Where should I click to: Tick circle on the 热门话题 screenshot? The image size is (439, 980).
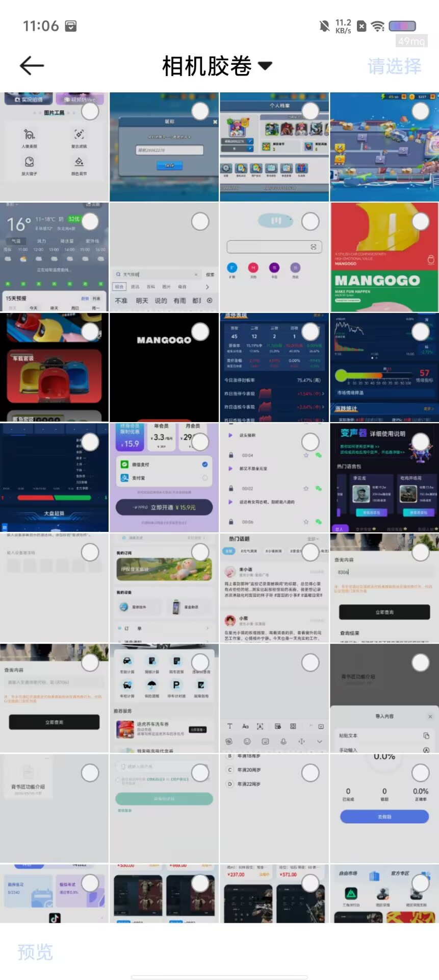point(311,552)
